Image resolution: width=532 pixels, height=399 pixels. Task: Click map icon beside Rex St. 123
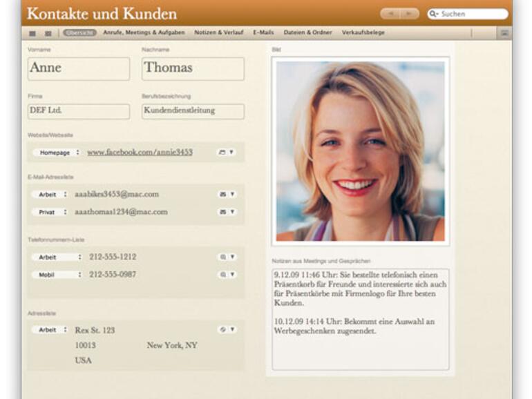(223, 329)
